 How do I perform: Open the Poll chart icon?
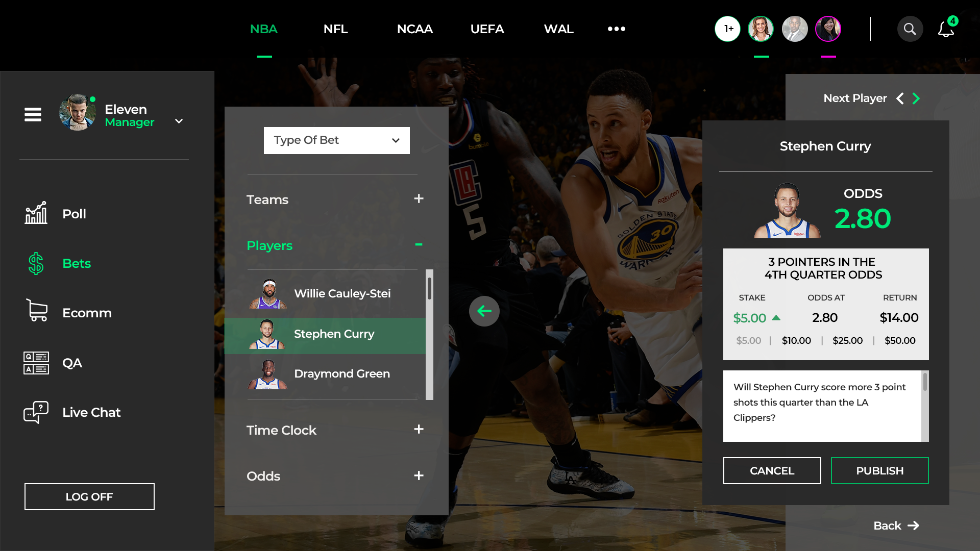click(36, 213)
